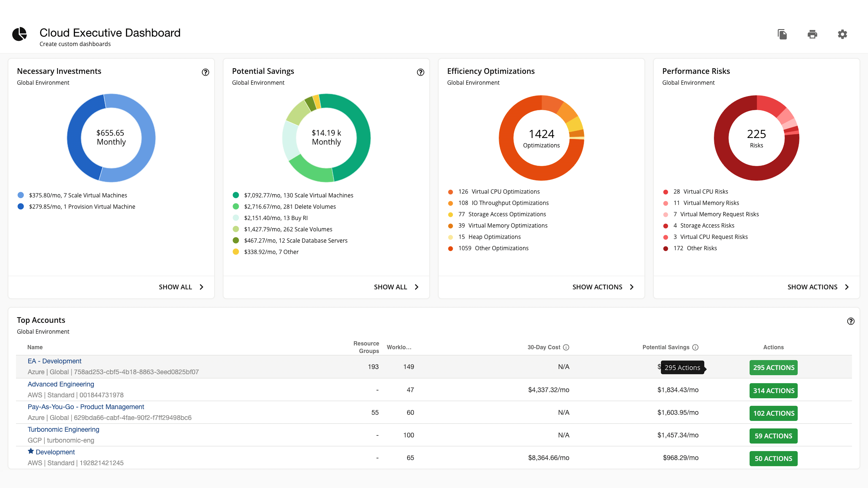Click Necessary Investments help icon
The width and height of the screenshot is (868, 488).
(x=205, y=72)
